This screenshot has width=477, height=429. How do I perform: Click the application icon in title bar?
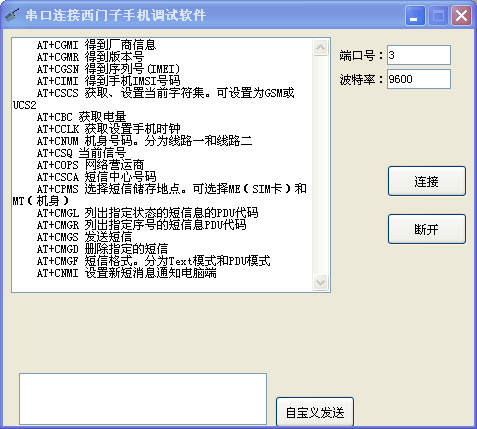pos(13,15)
